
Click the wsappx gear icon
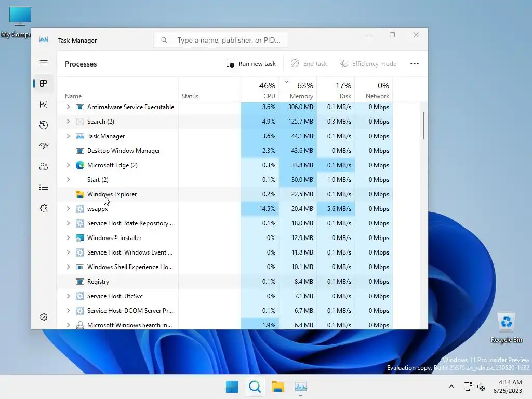tap(79, 209)
